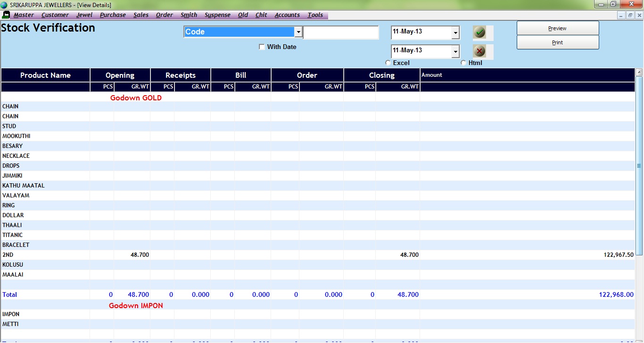Screen dimensions: 644x343
Task: Choose the Html export radio option
Action: [463, 63]
